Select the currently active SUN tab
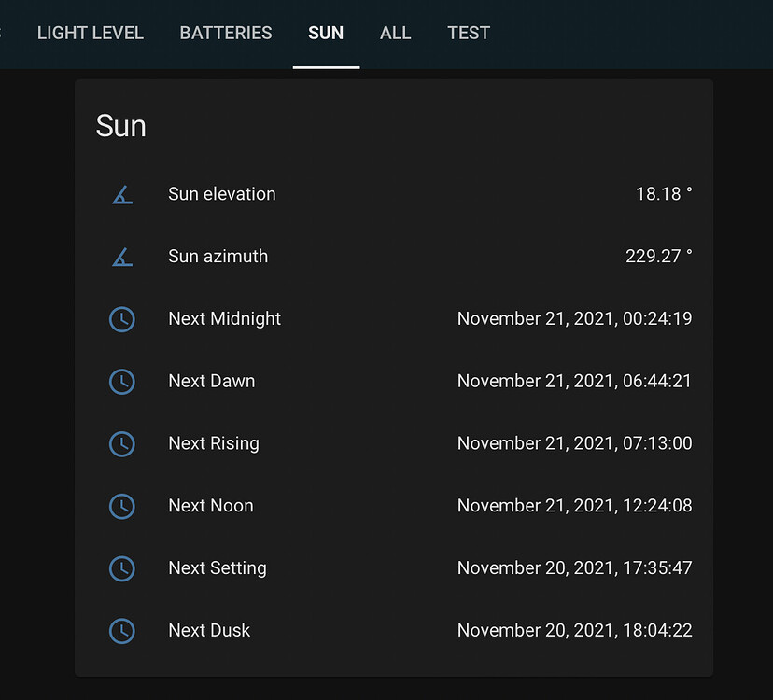Viewport: 773px width, 700px height. (x=326, y=33)
